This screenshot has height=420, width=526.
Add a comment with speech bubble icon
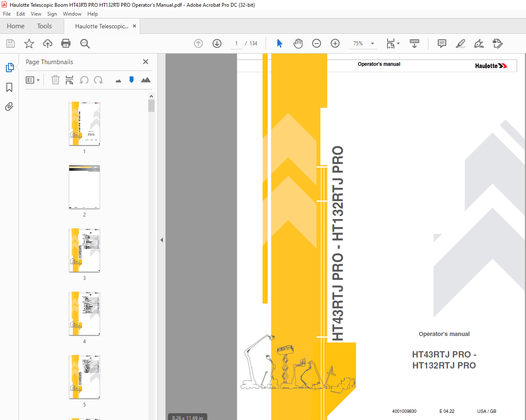point(442,43)
